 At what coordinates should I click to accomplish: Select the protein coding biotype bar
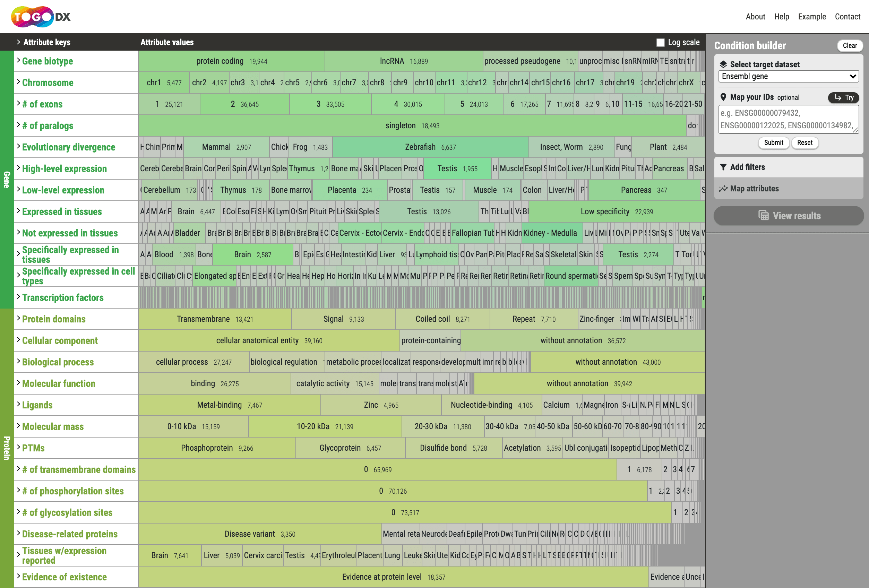coord(231,61)
